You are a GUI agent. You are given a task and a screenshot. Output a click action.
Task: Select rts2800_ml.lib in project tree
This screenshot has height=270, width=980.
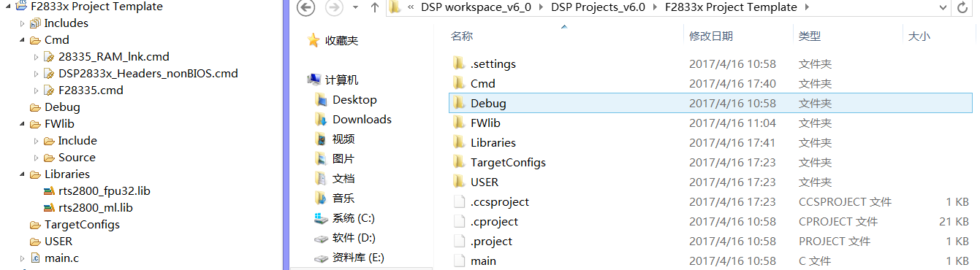tap(96, 208)
